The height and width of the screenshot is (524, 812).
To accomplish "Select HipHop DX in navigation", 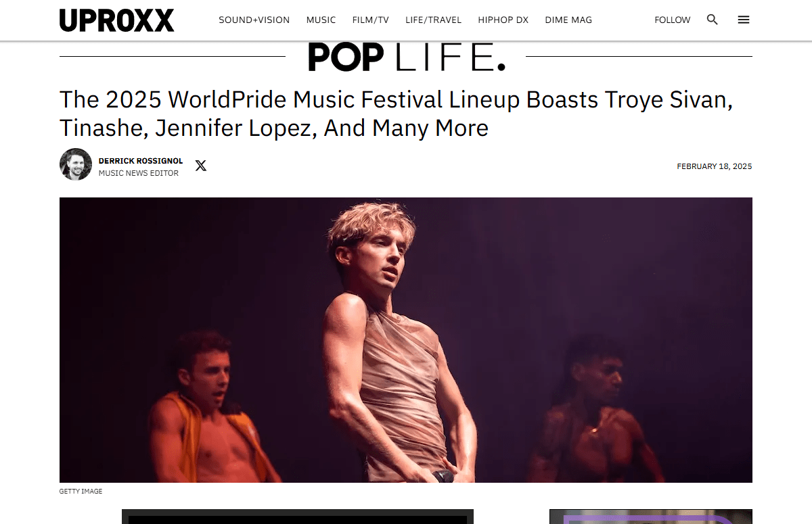I will (x=503, y=20).
